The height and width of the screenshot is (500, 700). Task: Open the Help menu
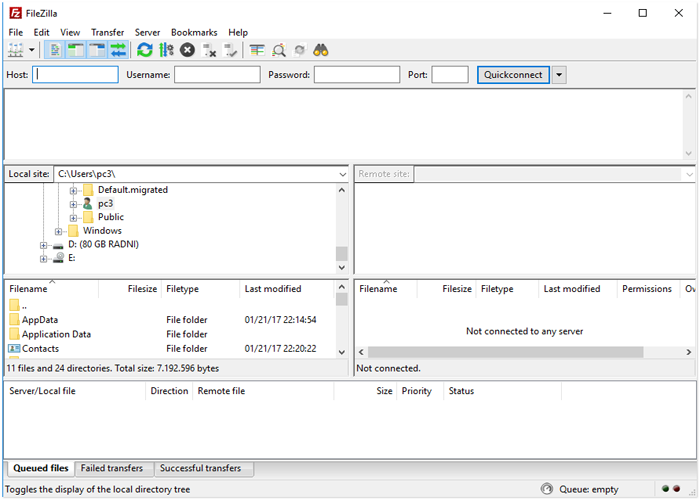click(x=238, y=33)
